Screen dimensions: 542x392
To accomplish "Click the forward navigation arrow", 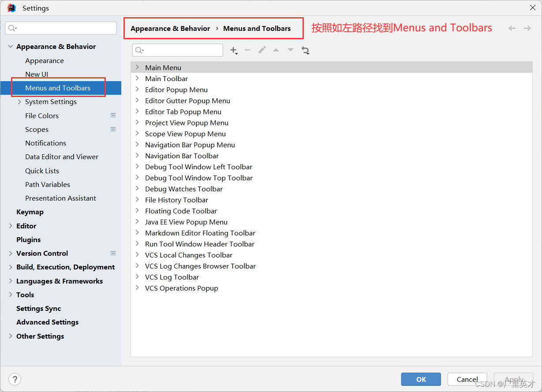I will [527, 28].
